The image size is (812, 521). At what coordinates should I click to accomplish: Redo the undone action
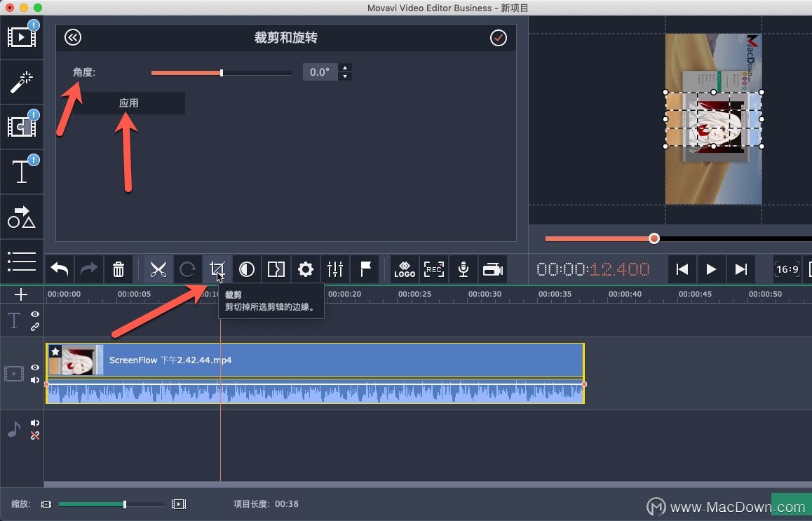pyautogui.click(x=89, y=269)
